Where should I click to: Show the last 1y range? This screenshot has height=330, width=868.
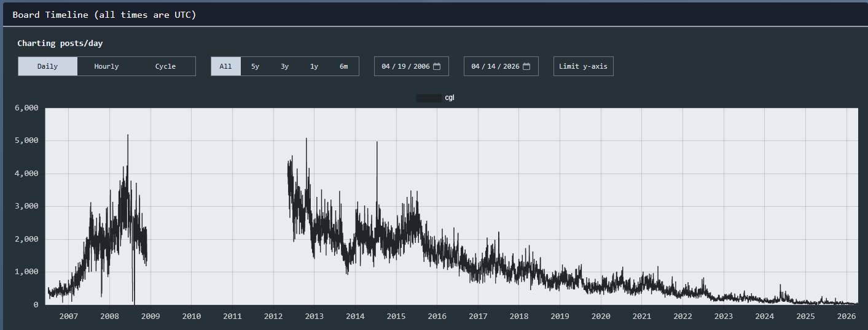click(314, 66)
